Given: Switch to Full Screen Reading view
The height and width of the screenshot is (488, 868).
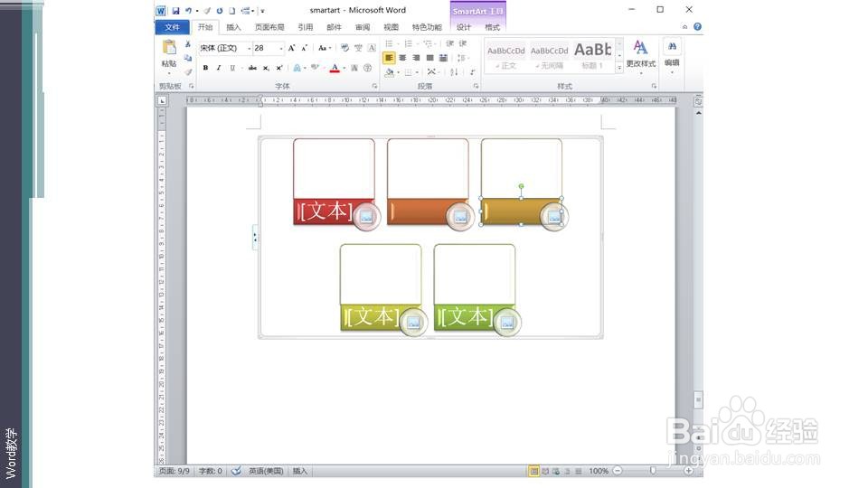Looking at the screenshot, I should (545, 471).
